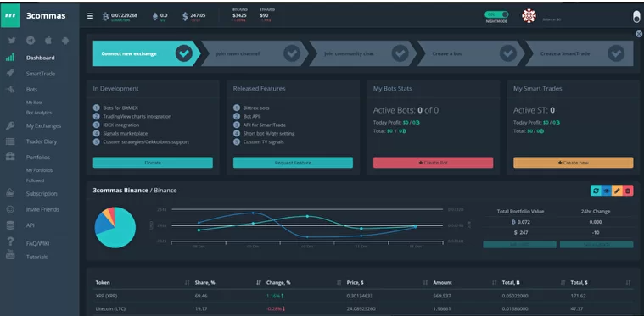Click the API database icon
Viewport: 644px width, 316px height.
[x=10, y=225]
